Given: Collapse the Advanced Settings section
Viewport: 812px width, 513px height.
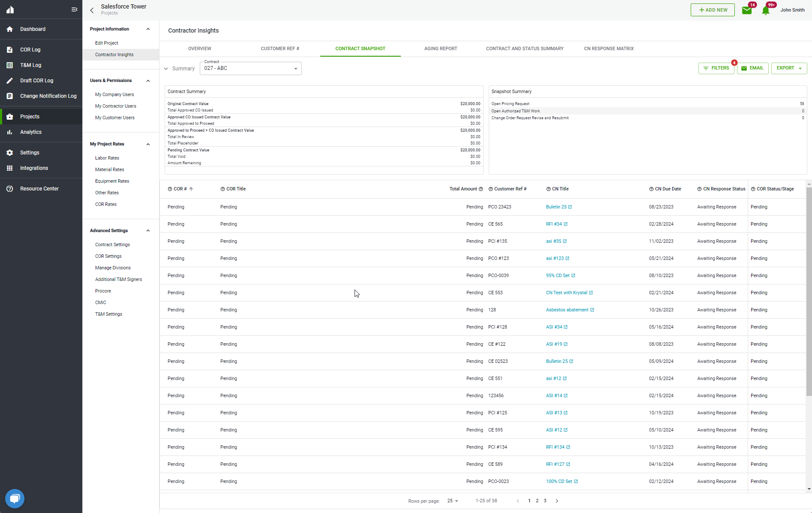Looking at the screenshot, I should [x=148, y=230].
